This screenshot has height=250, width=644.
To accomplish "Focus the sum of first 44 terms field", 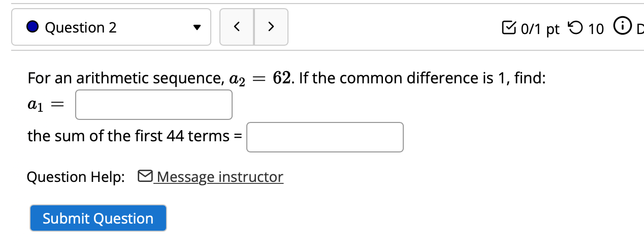I will [325, 137].
